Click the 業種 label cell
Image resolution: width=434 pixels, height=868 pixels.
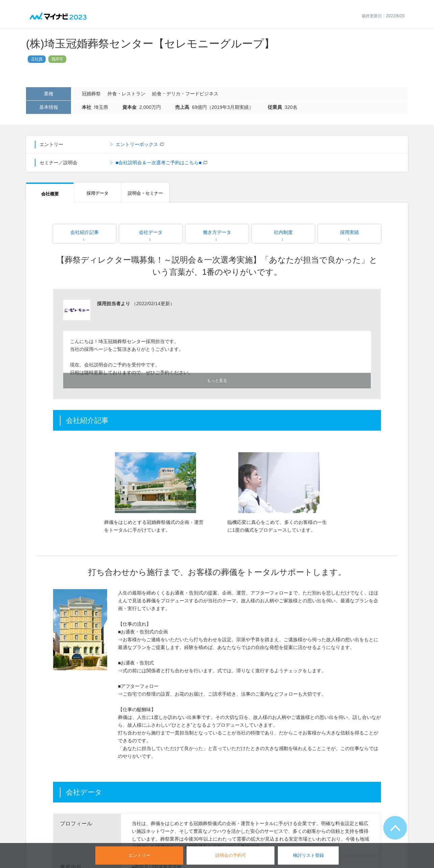pos(48,94)
